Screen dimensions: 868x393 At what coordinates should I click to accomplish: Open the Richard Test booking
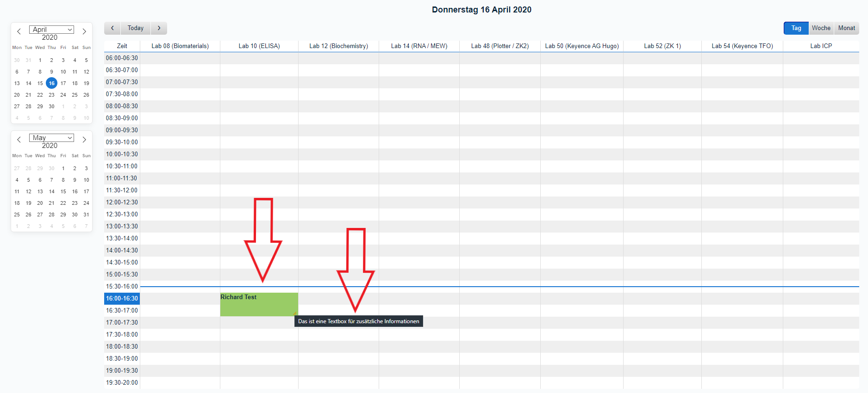(x=259, y=304)
